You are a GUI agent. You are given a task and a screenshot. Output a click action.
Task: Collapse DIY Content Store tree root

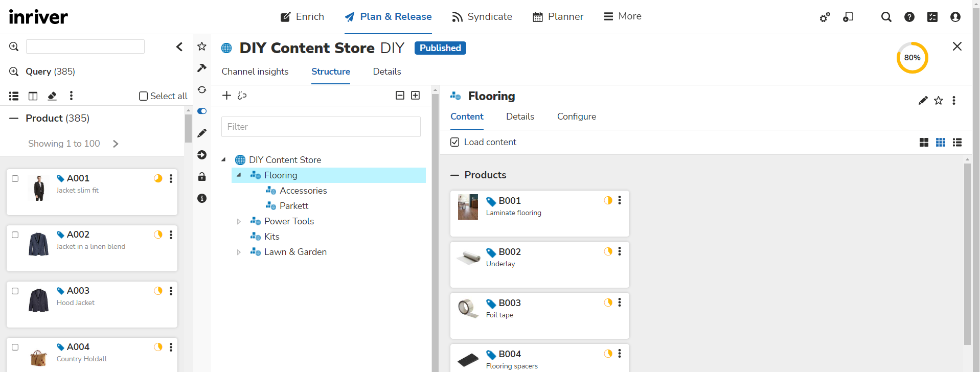(223, 159)
